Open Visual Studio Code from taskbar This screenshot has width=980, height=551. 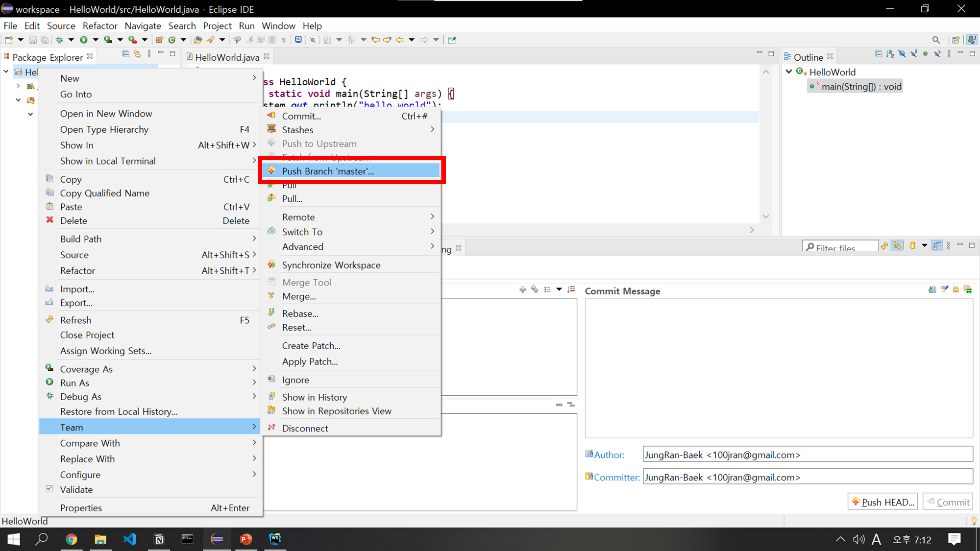129,539
